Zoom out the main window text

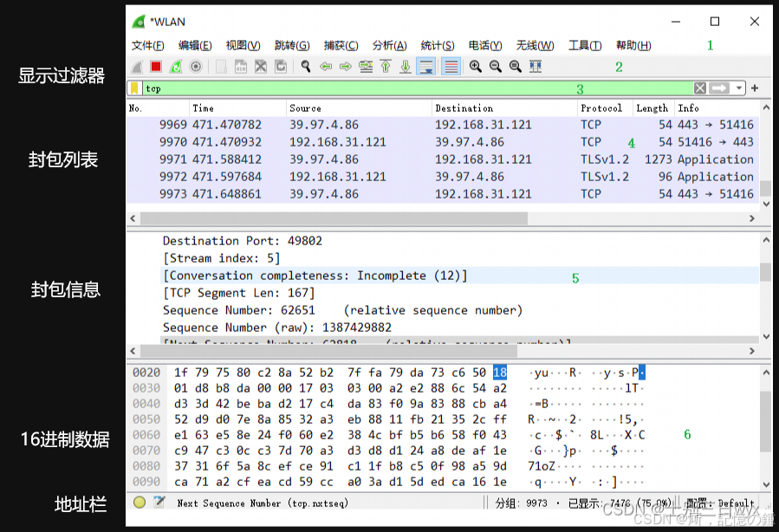click(496, 67)
